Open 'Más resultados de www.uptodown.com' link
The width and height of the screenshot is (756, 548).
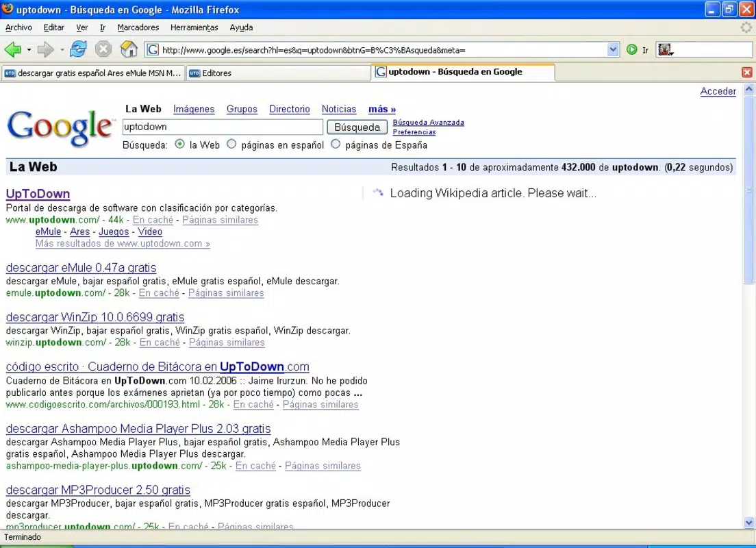pos(123,244)
